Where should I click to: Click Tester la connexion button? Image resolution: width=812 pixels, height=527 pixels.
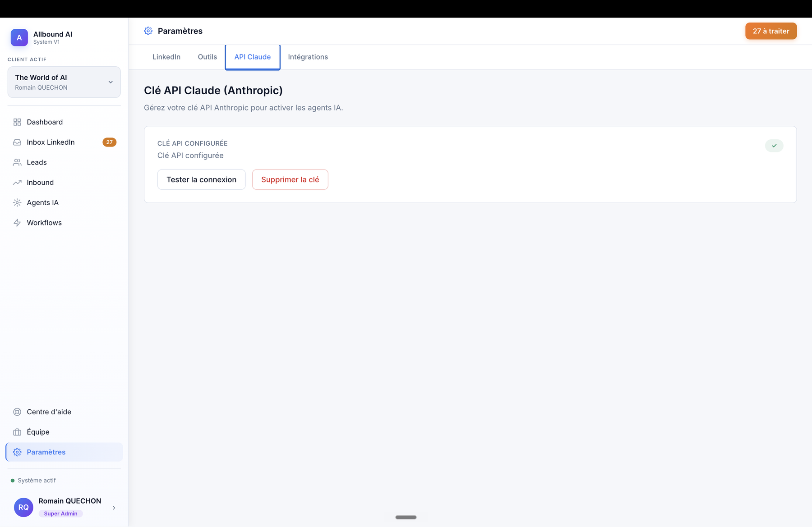[x=202, y=179]
